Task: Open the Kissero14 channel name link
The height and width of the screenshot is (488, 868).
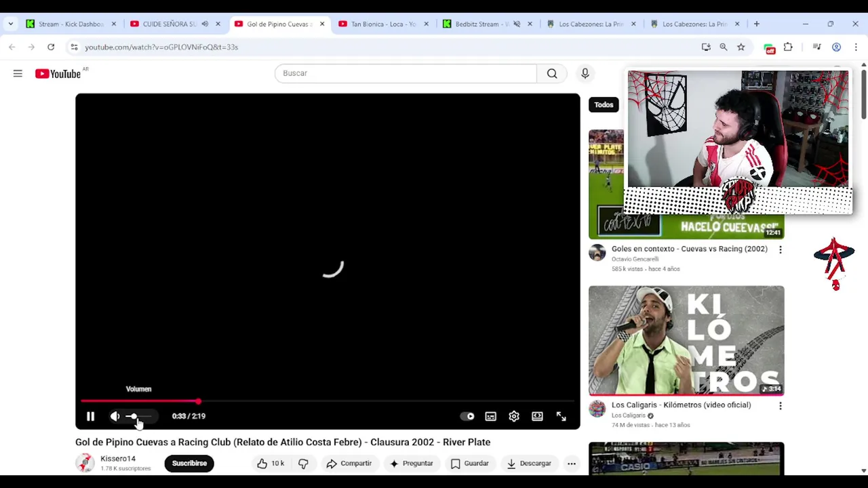Action: point(118,459)
